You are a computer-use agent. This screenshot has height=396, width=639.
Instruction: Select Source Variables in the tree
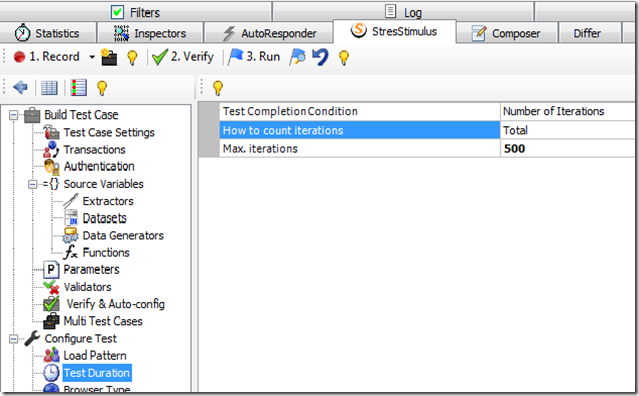tap(104, 184)
